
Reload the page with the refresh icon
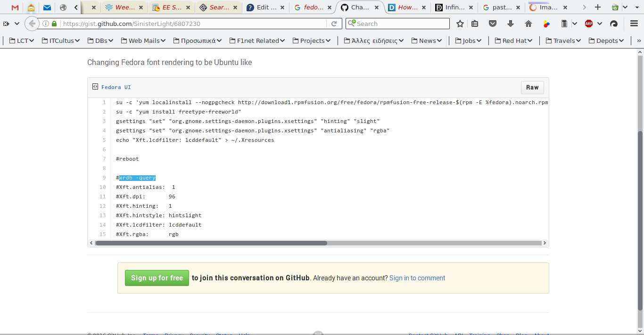tap(334, 24)
